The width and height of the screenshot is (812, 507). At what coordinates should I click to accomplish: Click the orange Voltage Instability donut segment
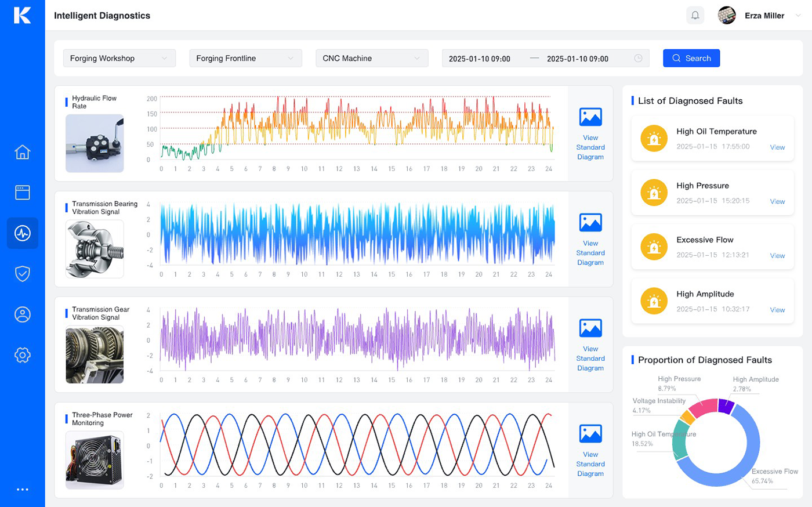pyautogui.click(x=687, y=417)
